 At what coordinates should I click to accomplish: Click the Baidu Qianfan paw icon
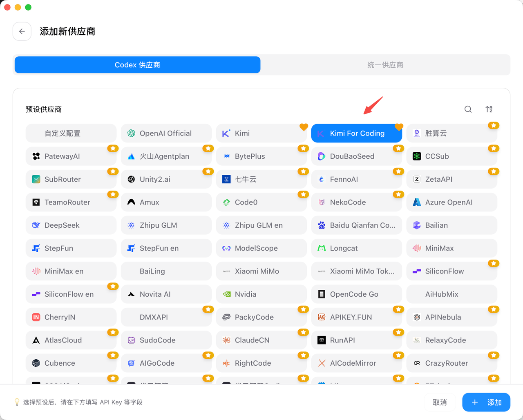(x=322, y=225)
